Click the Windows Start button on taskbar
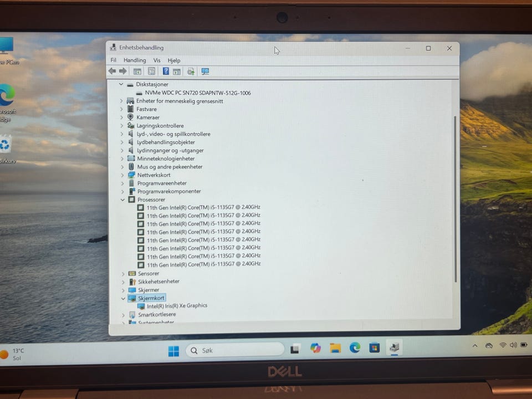Image resolution: width=532 pixels, height=399 pixels. click(173, 351)
